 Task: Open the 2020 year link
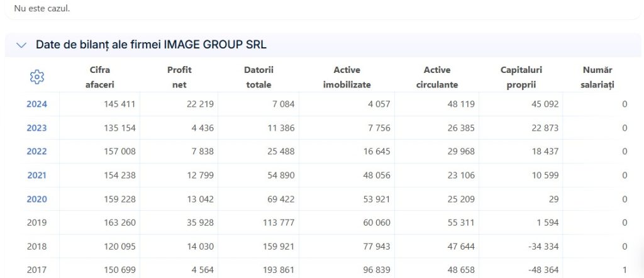tap(37, 199)
